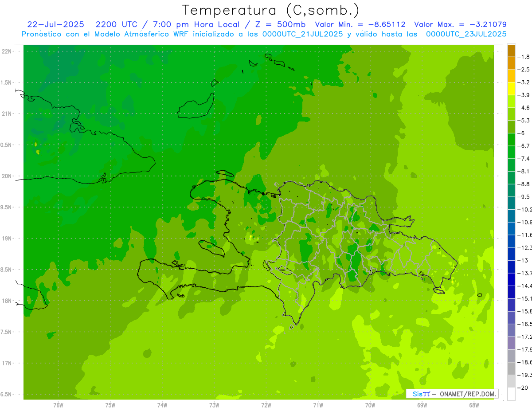532x411 pixels.
Task: Click the '-4.6' color scale value
Action: (524, 108)
